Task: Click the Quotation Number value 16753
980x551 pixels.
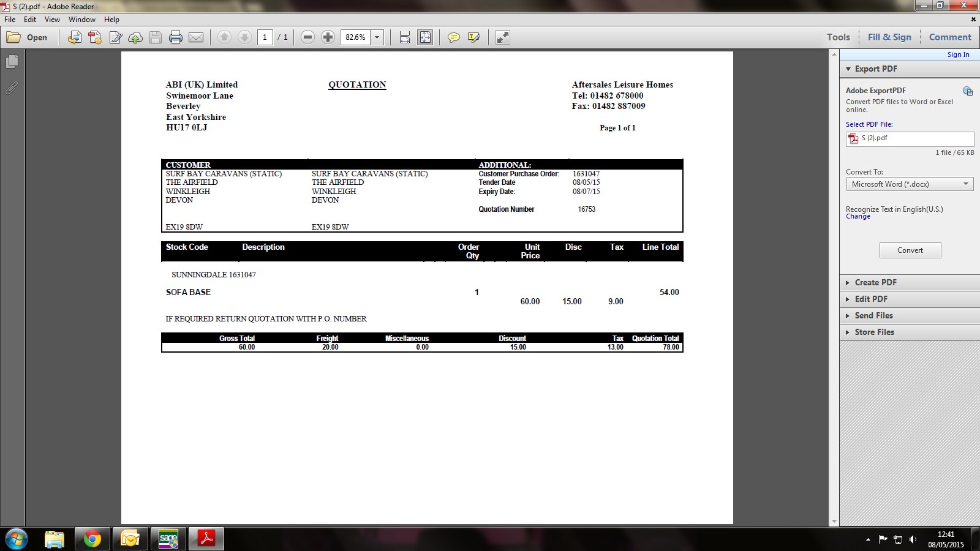Action: (587, 209)
